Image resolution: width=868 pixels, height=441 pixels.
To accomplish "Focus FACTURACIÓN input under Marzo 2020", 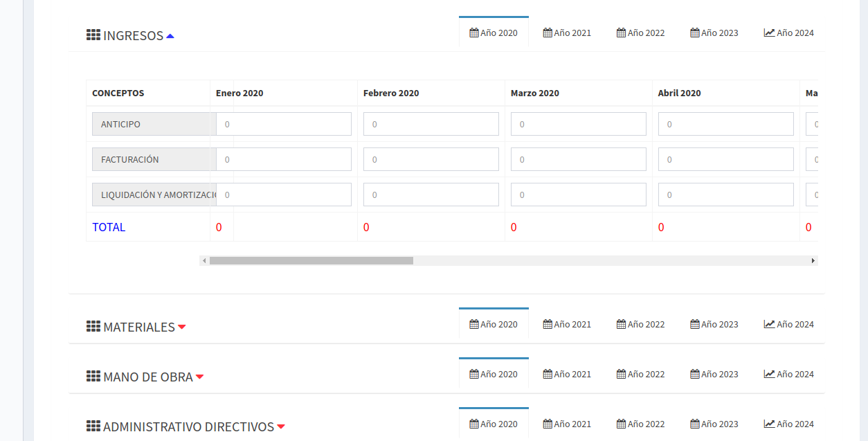I will (578, 159).
